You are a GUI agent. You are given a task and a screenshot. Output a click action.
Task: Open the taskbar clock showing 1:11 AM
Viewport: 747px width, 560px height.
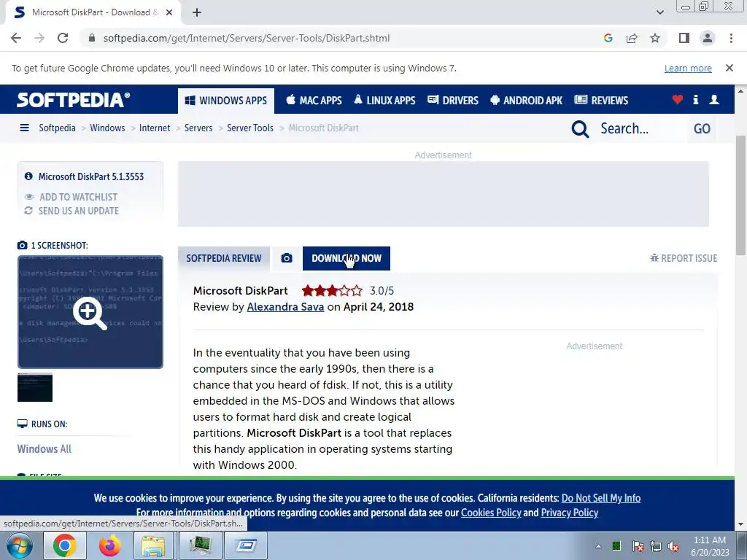point(710,546)
